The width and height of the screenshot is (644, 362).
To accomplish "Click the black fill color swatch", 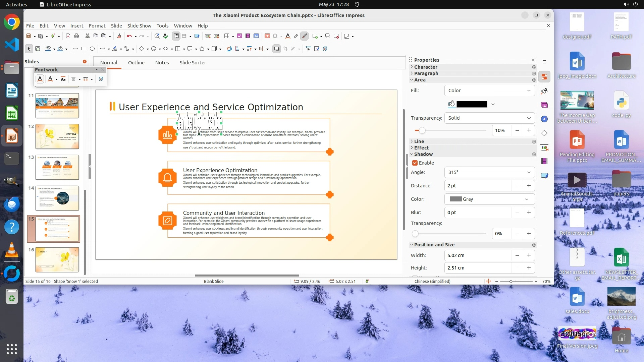I will click(472, 104).
